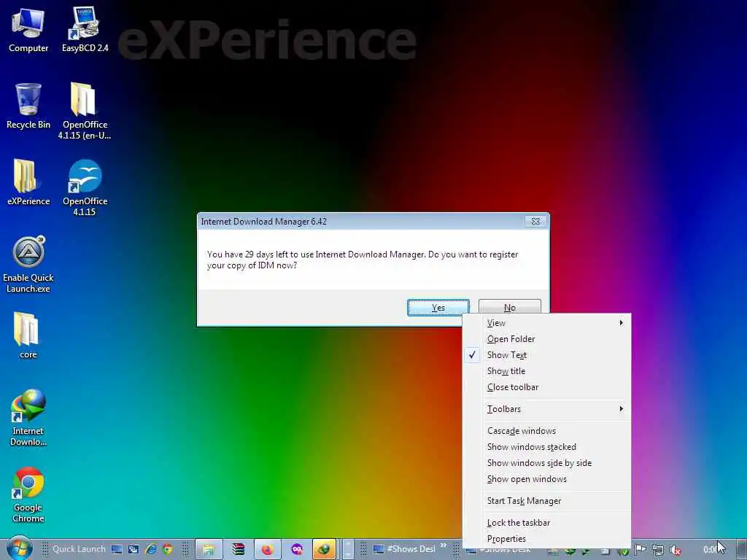
Task: Click the Quick Launch toolbar label
Action: tap(79, 549)
